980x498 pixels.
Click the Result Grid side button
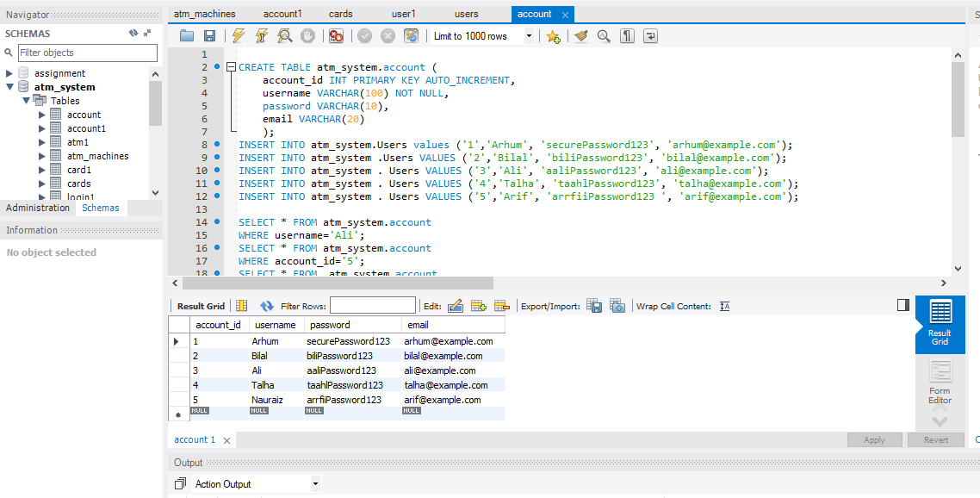(940, 324)
